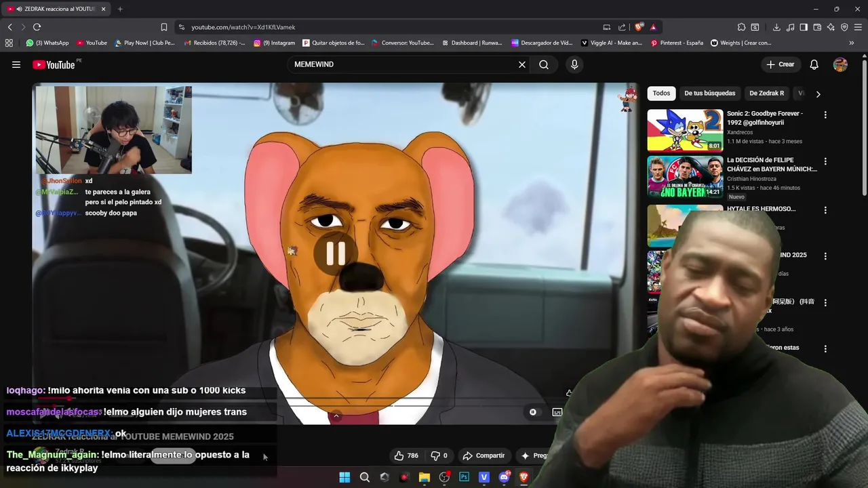Open File Explorer from the taskbar
Image resolution: width=868 pixels, height=488 pixels.
point(425,477)
